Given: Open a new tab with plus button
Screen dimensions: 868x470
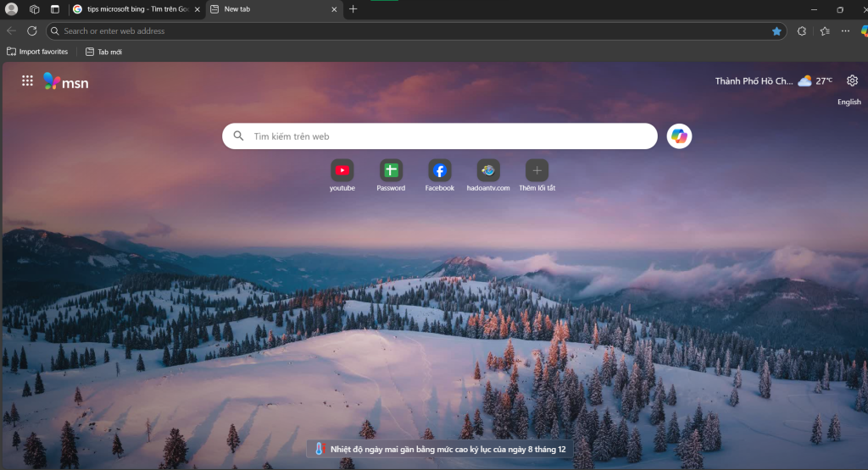Looking at the screenshot, I should coord(353,9).
